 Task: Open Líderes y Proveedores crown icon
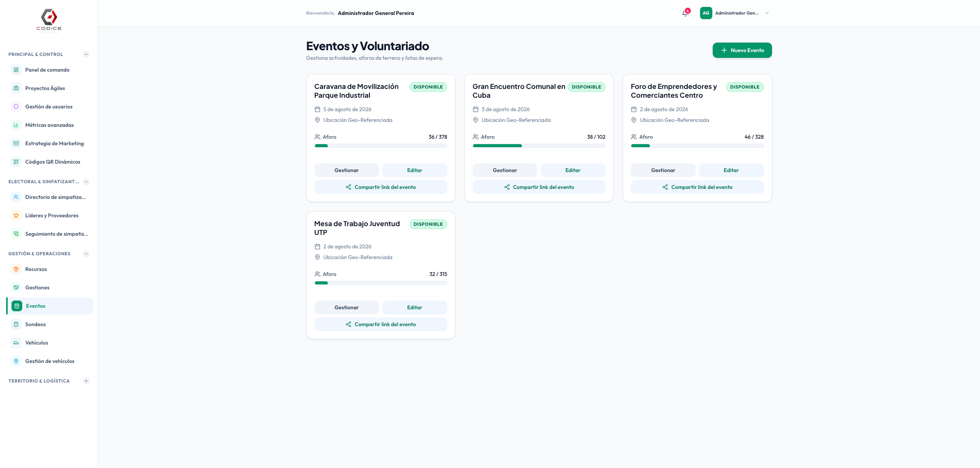pos(16,215)
